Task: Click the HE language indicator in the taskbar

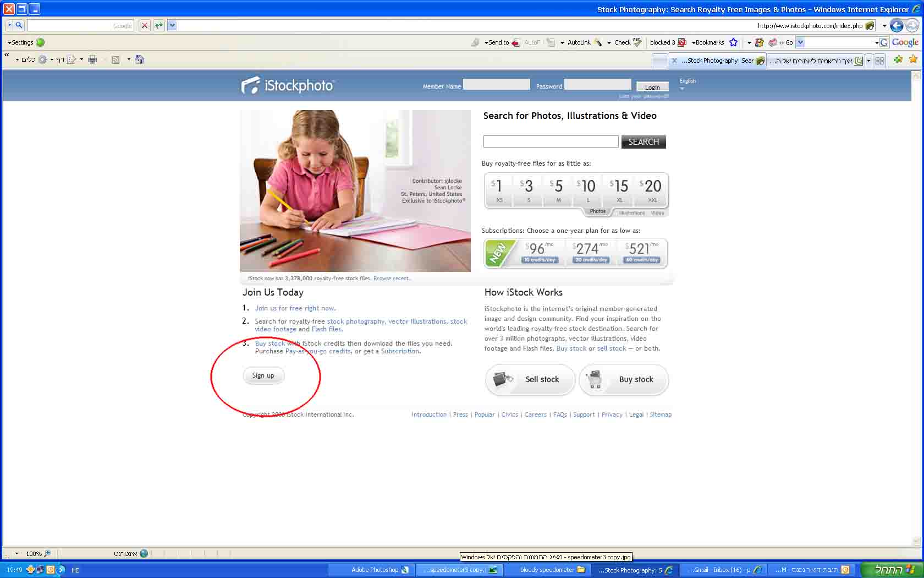Action: coord(75,570)
